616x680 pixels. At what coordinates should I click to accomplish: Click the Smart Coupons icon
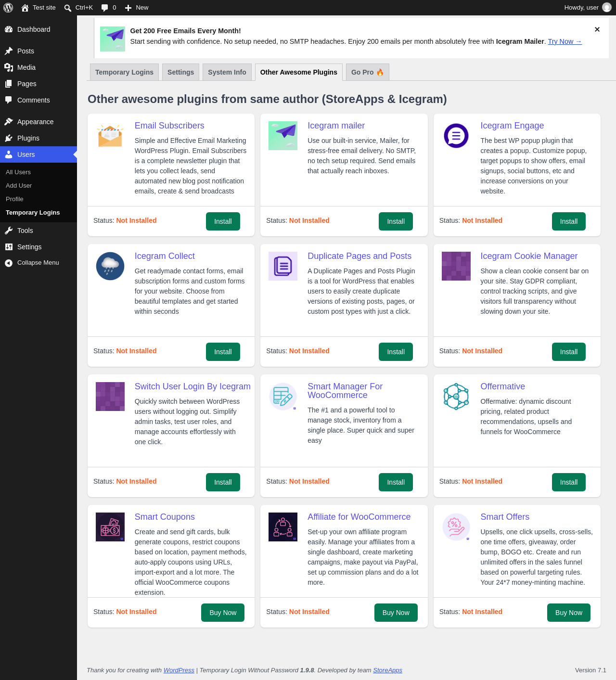pyautogui.click(x=110, y=527)
